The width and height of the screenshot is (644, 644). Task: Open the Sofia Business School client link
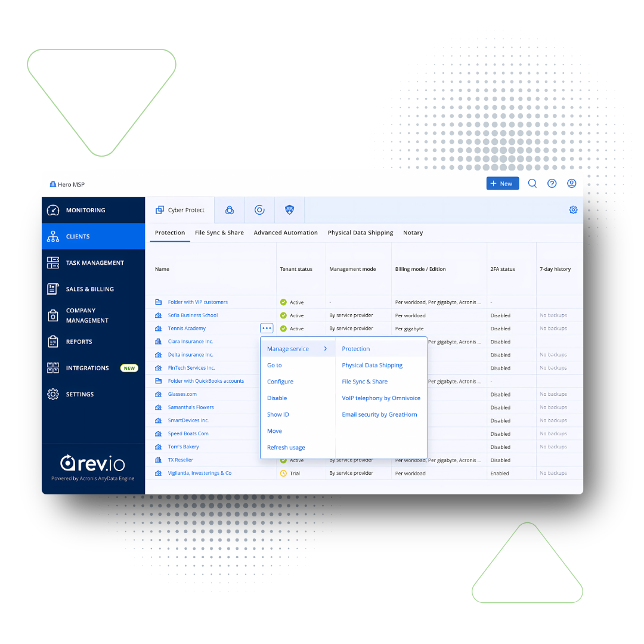tap(193, 315)
